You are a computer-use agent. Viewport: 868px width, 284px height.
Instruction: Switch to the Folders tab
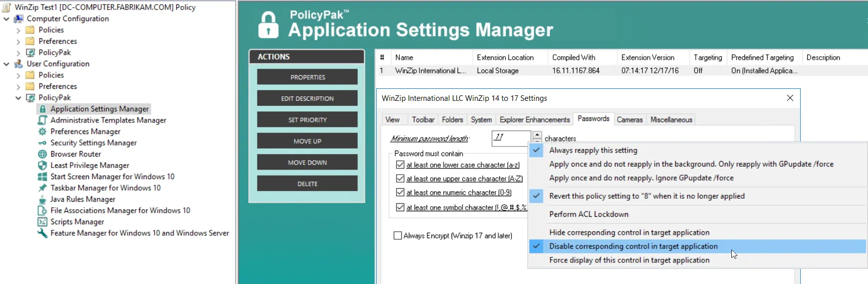(452, 119)
